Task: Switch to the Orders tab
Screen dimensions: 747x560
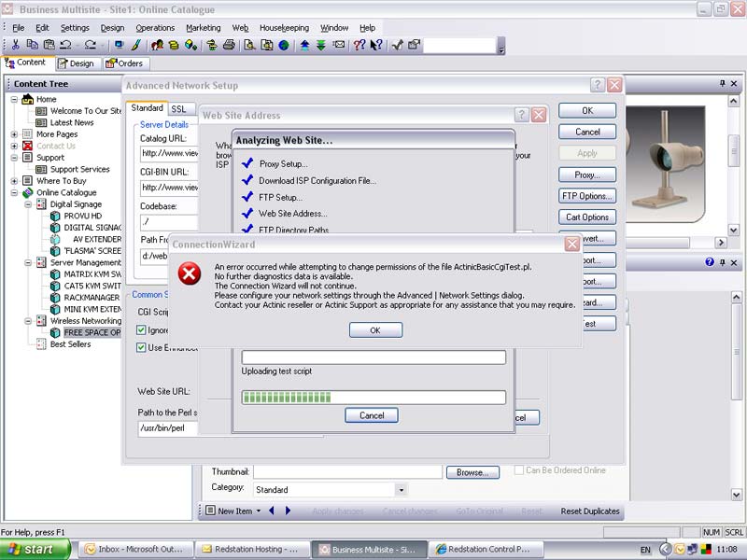Action: pos(124,63)
